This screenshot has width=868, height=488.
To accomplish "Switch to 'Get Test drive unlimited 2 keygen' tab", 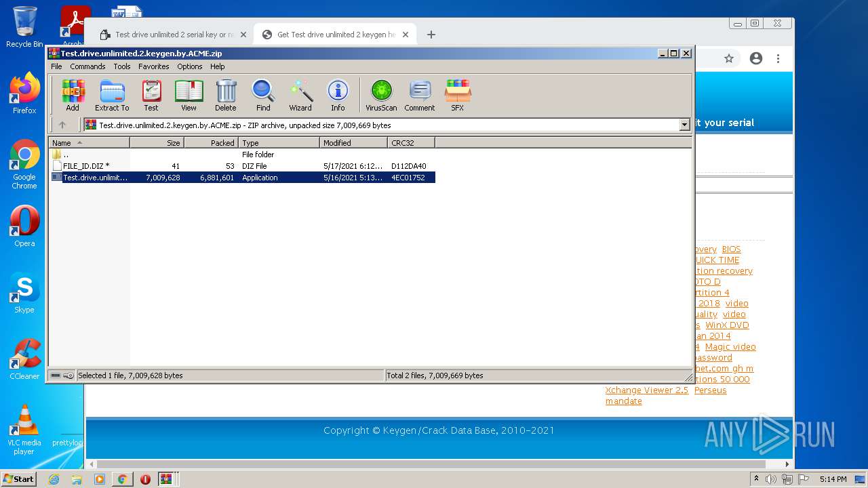I will [336, 35].
